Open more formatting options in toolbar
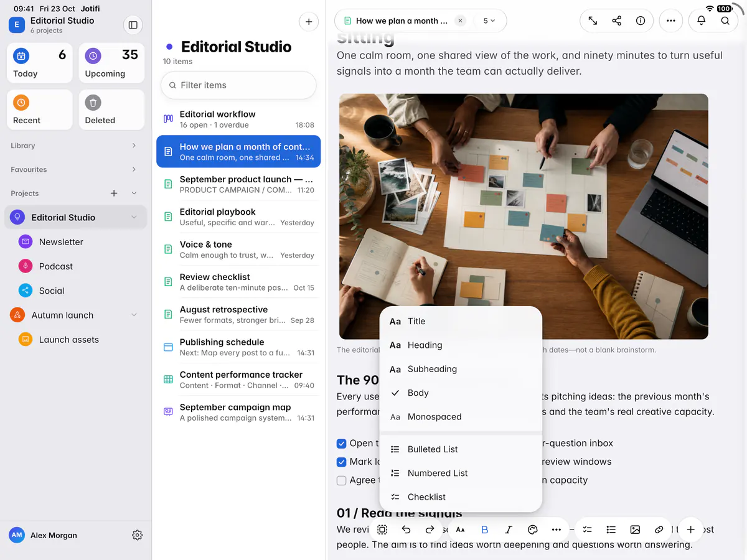Image resolution: width=747 pixels, height=560 pixels. click(556, 530)
